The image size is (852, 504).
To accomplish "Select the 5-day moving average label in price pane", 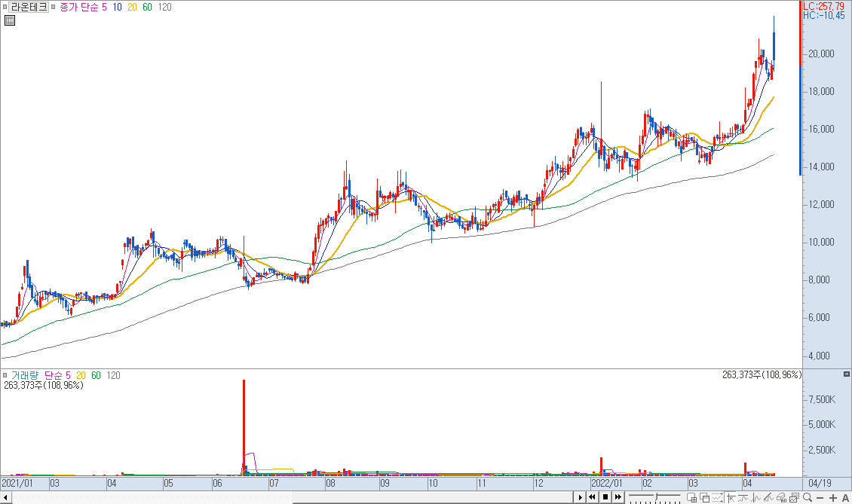I will 104,7.
